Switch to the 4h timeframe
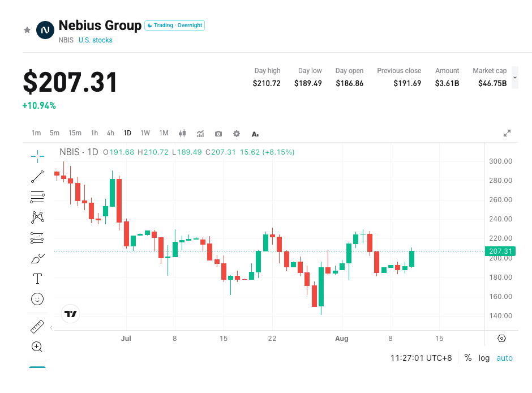532x393 pixels. tap(110, 133)
